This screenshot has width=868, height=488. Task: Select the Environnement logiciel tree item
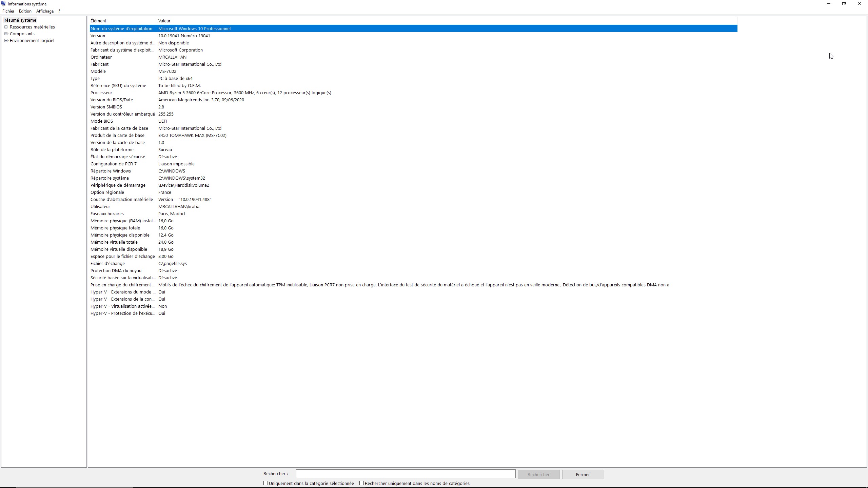(32, 41)
